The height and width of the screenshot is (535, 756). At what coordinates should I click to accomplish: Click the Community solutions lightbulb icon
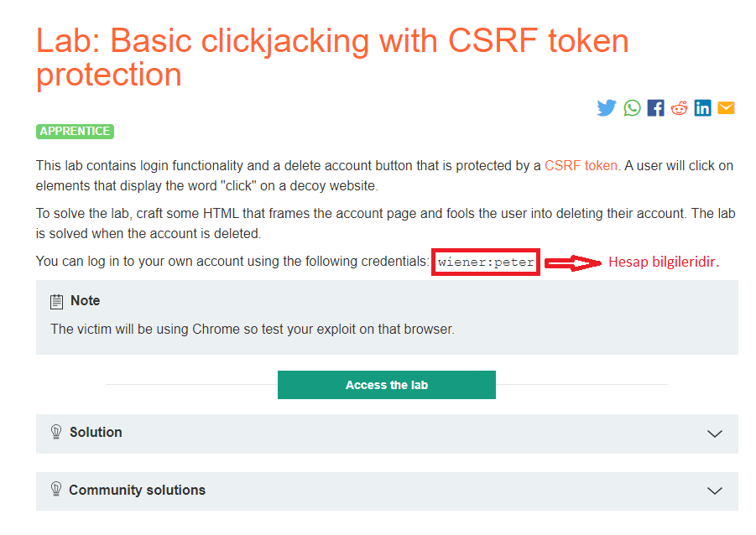coord(56,491)
